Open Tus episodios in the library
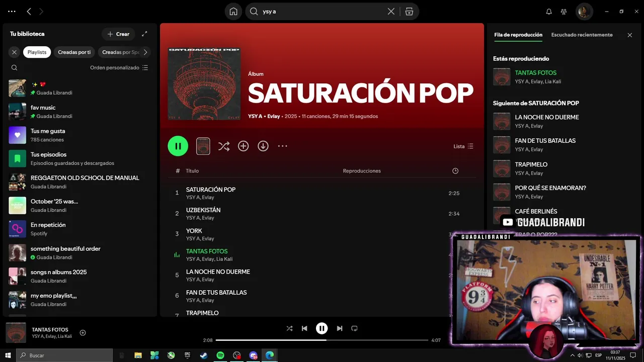This screenshot has height=362, width=644. pos(80,158)
